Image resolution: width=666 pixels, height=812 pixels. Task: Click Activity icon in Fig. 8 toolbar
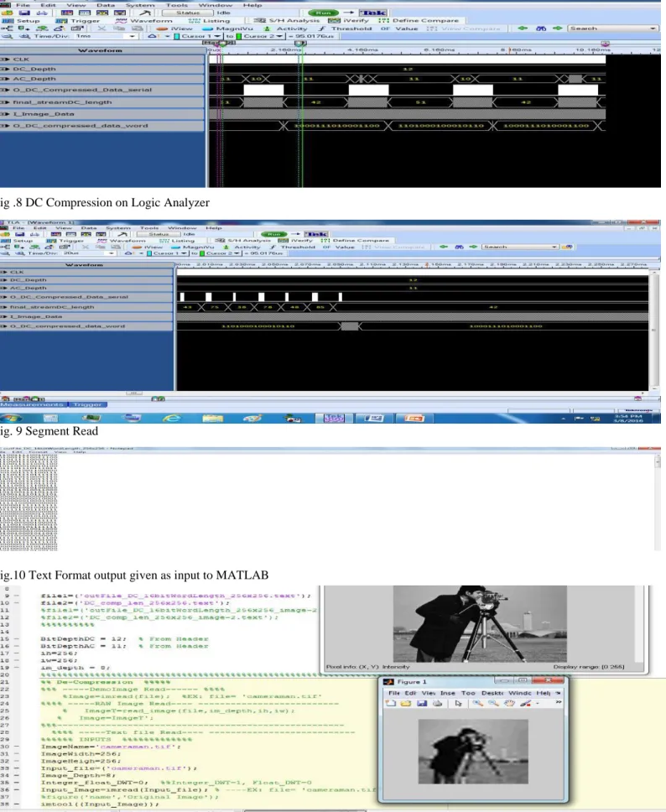[286, 29]
